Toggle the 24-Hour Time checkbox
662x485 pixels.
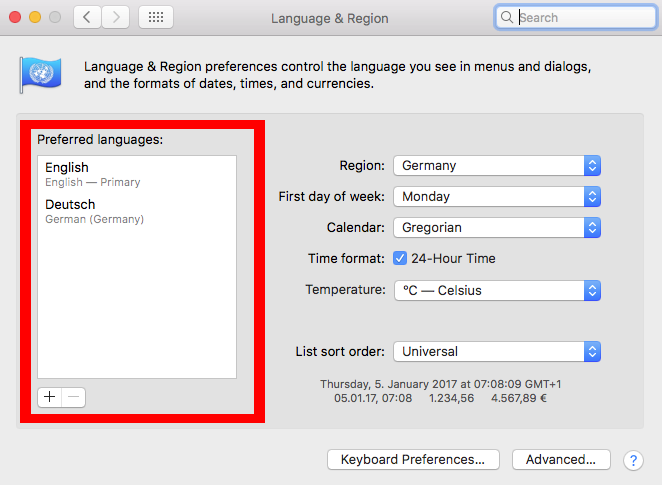[x=400, y=258]
